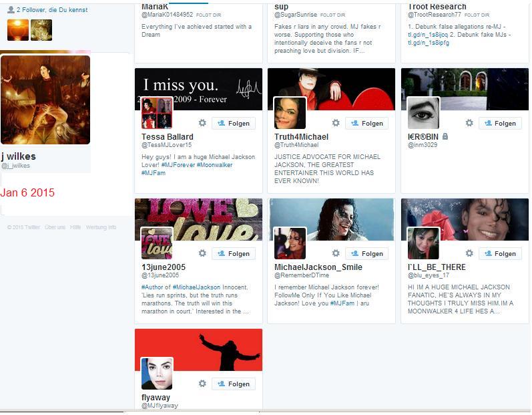Open tl.gd/n_1s8ipfg link in Troot Research
This screenshot has width=532, height=415.
coord(428,43)
